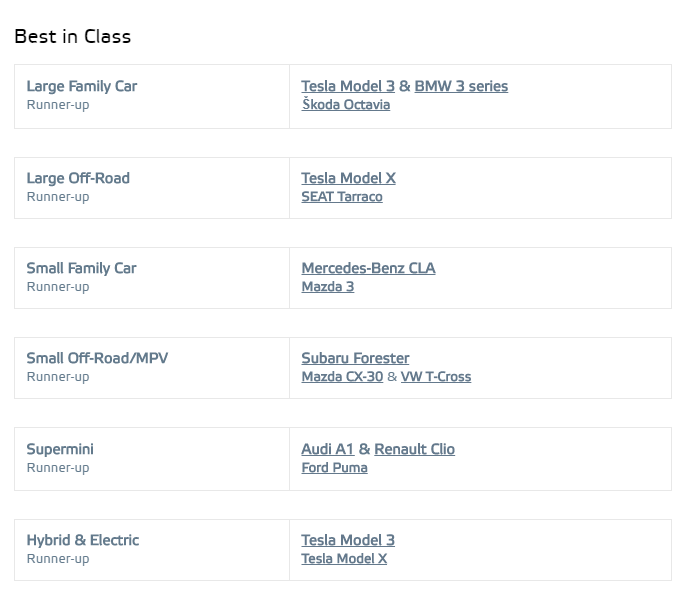The height and width of the screenshot is (592, 690).
Task: Click the BMW 3 series link
Action: click(x=461, y=86)
